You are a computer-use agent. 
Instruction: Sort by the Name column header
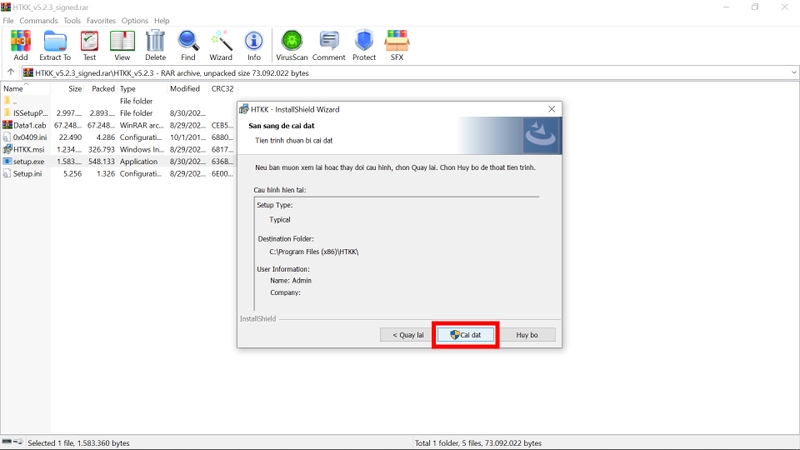tap(26, 88)
